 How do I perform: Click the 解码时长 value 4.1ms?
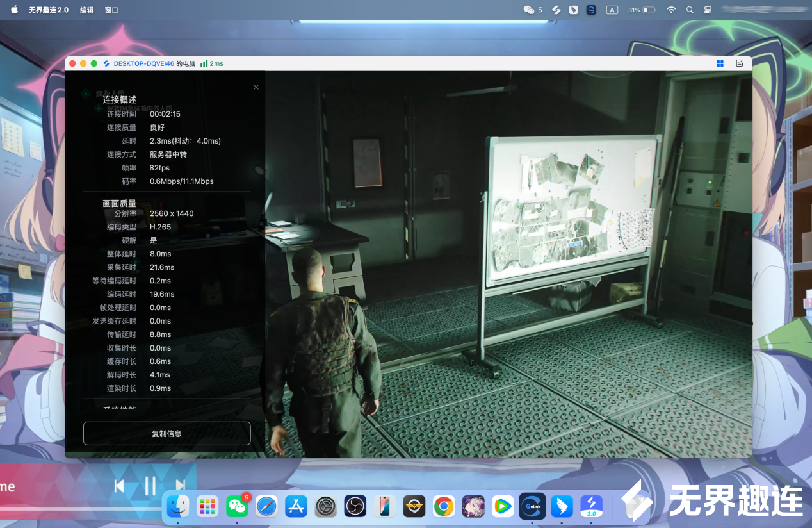click(160, 375)
